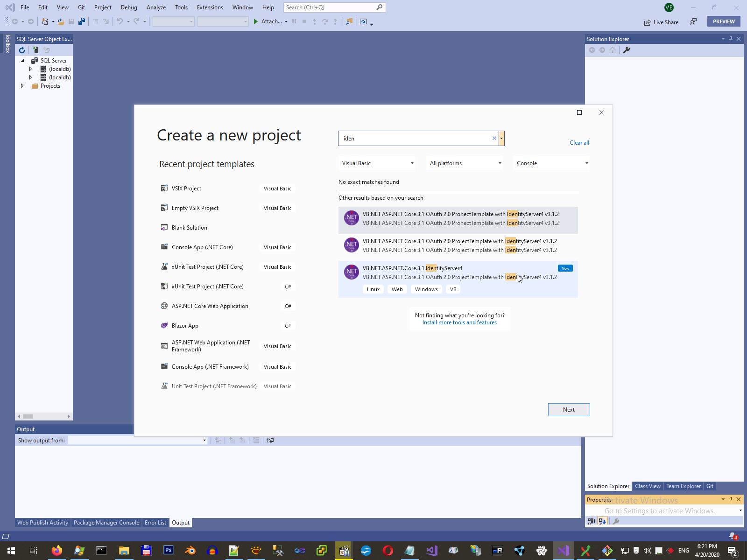
Task: Click the PREVIEW button
Action: 724,21
